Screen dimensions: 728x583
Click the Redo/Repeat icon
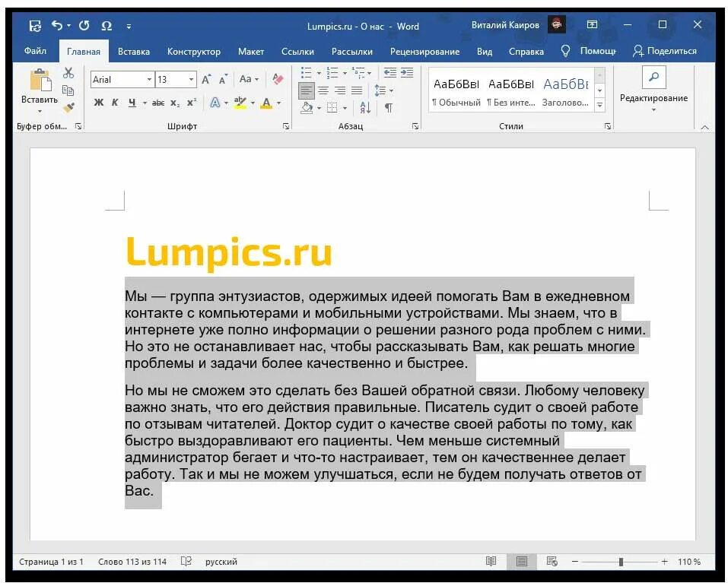(x=84, y=26)
